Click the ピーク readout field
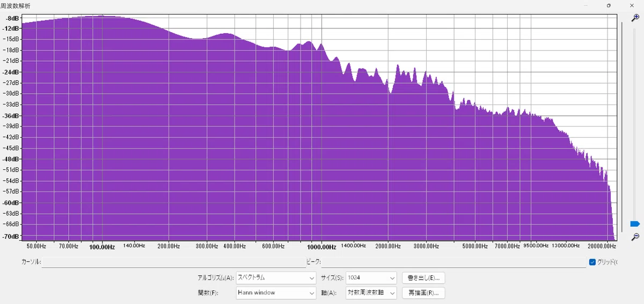 (454, 262)
